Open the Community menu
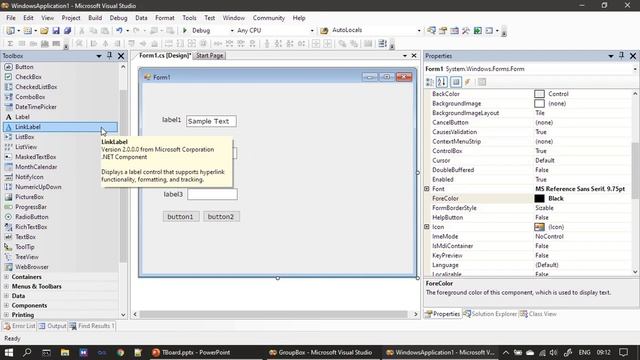Screen dimensions: 640x360 point(269,18)
